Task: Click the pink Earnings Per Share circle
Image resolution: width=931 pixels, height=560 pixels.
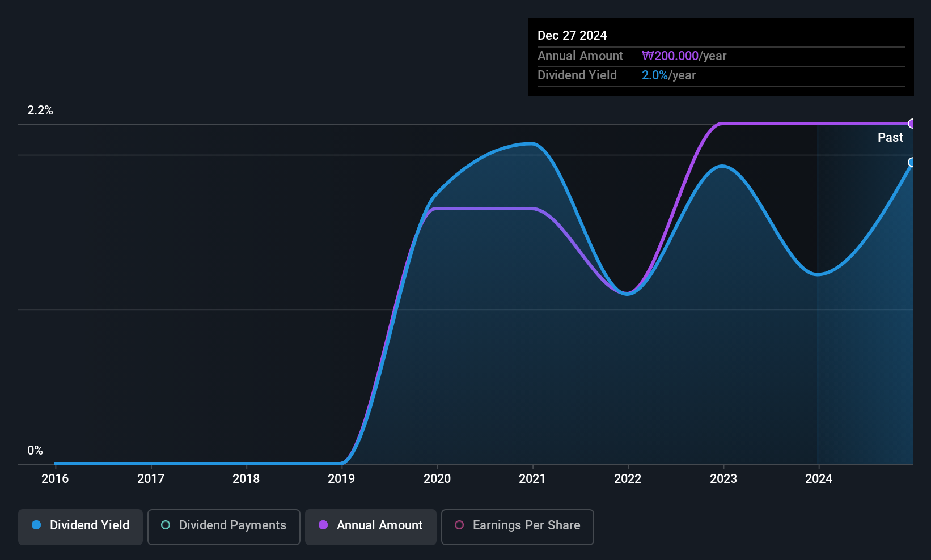Action: tap(459, 525)
